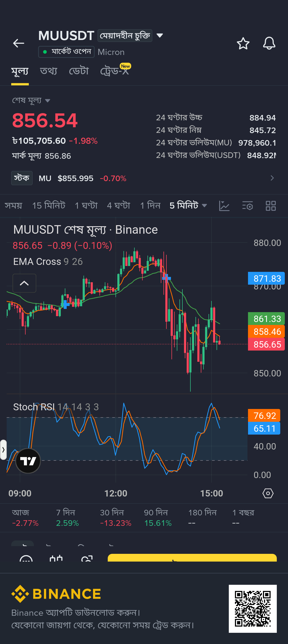
Task: Tap the large 856.54 last price
Action: coord(45,121)
